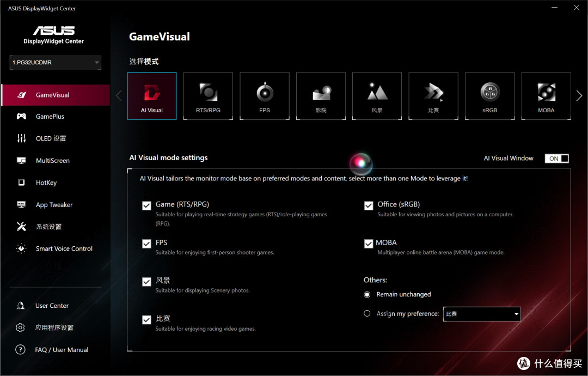Open the GameVisual menu item
The height and width of the screenshot is (376, 588).
click(x=56, y=95)
